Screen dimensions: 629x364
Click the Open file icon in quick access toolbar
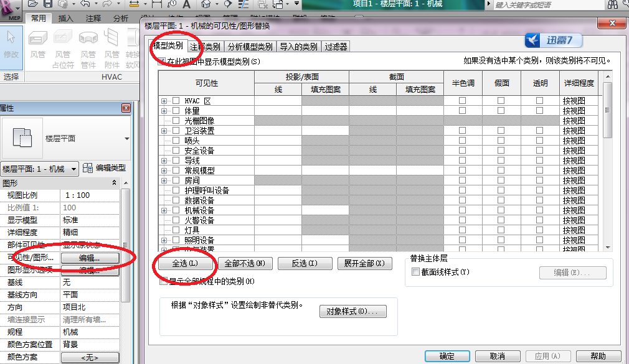pyautogui.click(x=33, y=4)
